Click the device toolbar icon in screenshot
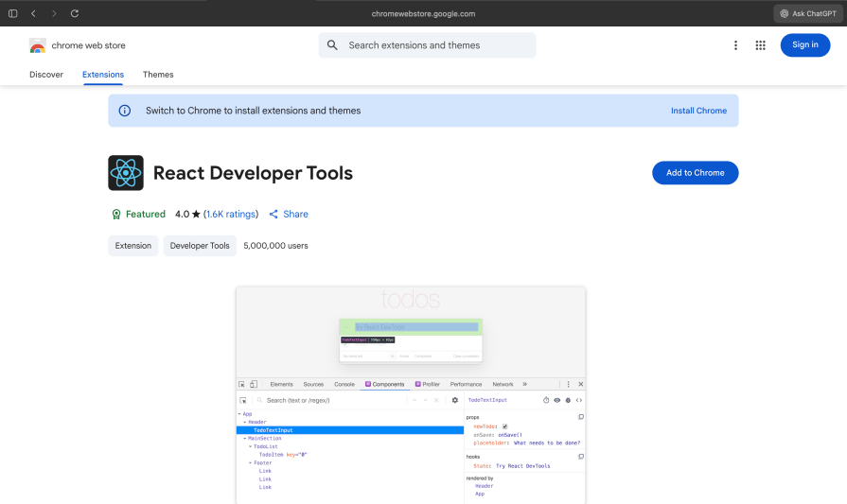The width and height of the screenshot is (847, 504). coord(254,384)
